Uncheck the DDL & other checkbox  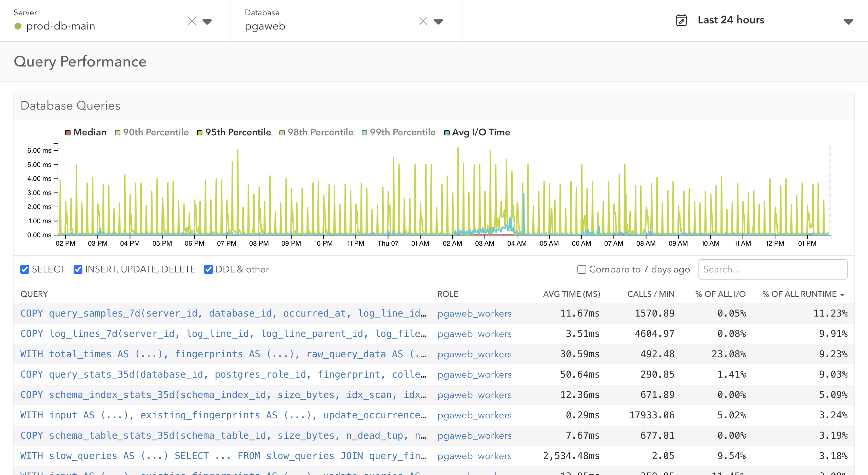pos(209,269)
